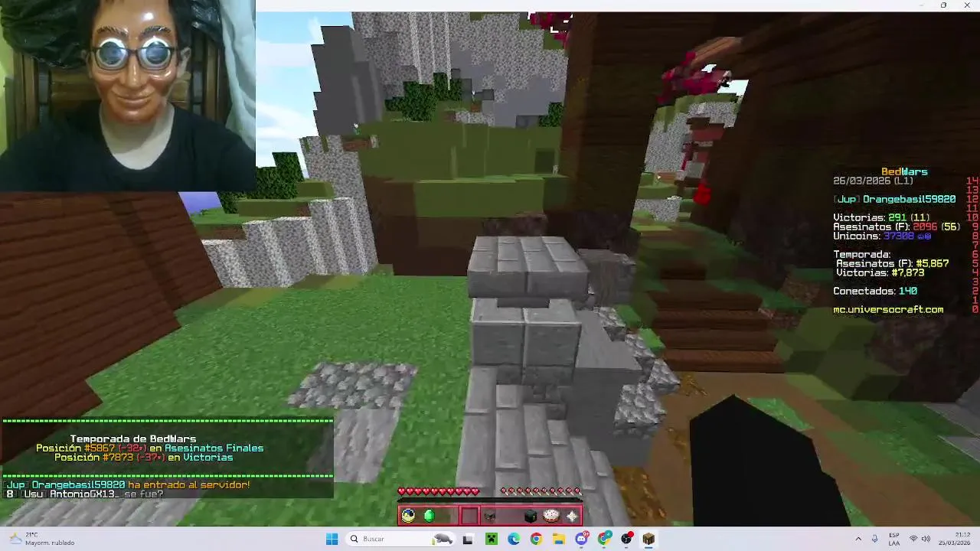Click the webcam overlay thumbnail
The width and height of the screenshot is (980, 551).
point(127,96)
